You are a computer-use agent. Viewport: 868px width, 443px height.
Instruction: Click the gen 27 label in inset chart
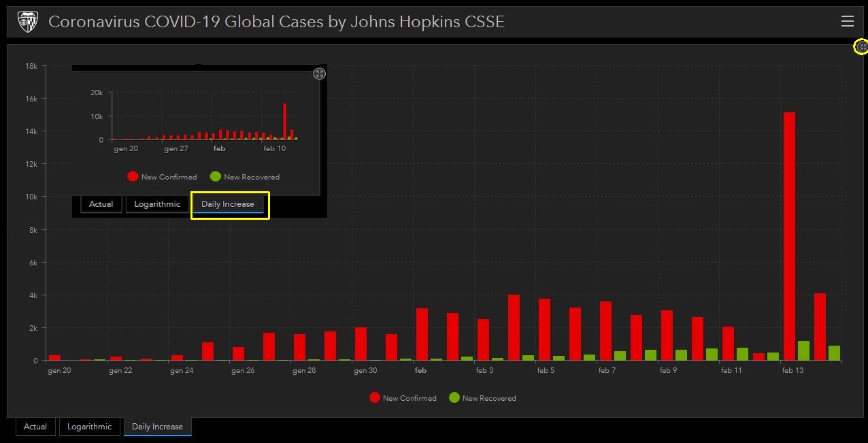pos(176,148)
